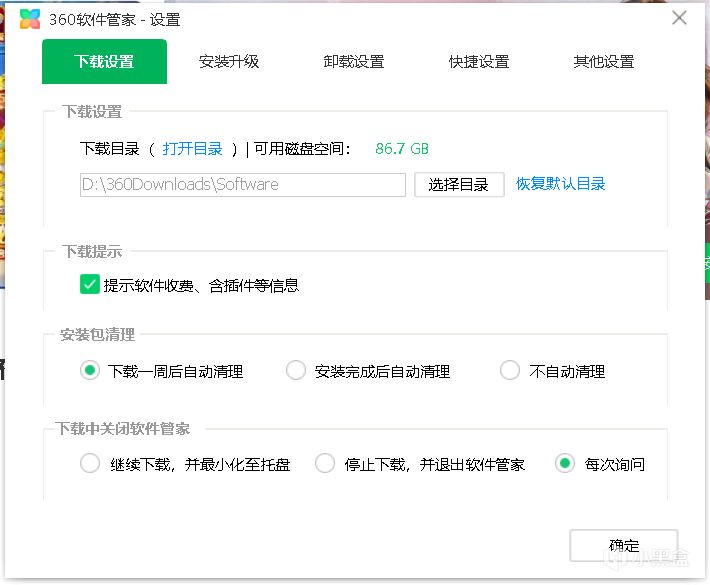
Task: Click the 下载目录 label text
Action: (110, 149)
